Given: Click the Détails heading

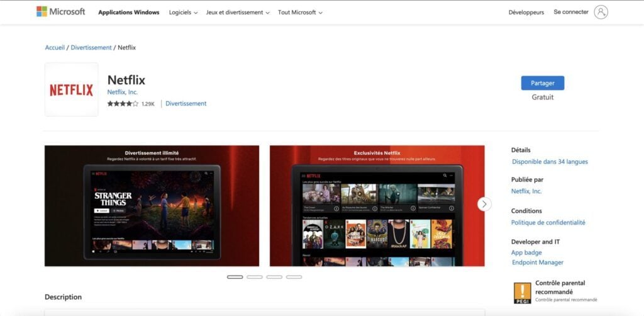Looking at the screenshot, I should (x=521, y=150).
